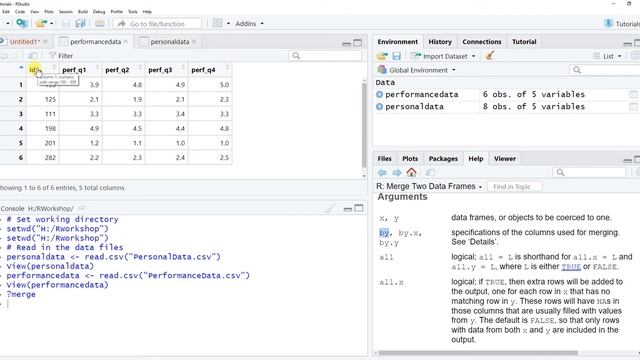Close the performancedata tab
Image resolution: width=640 pixels, height=360 pixels.
click(x=126, y=42)
